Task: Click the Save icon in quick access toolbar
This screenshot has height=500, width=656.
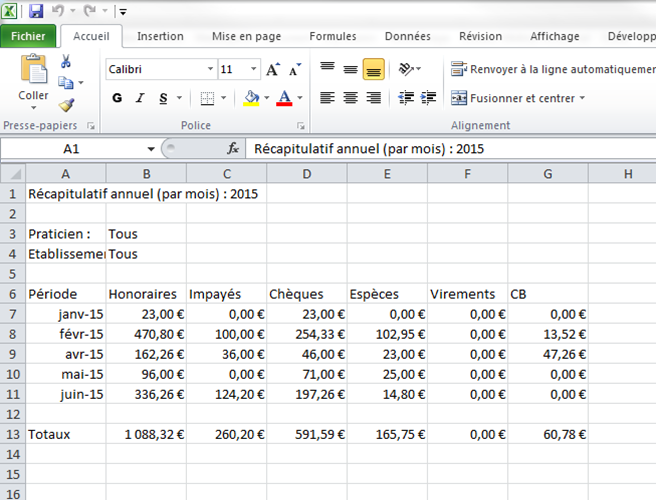Action: [x=36, y=11]
